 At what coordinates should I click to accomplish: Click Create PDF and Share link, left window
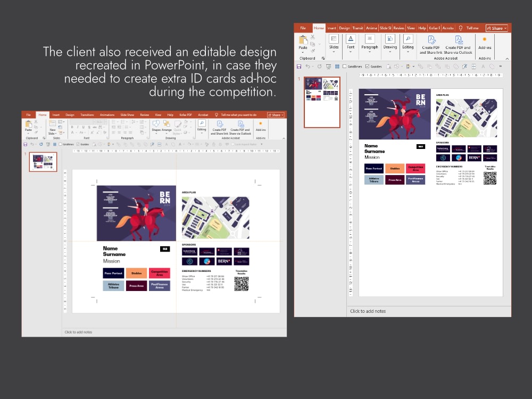click(x=219, y=127)
